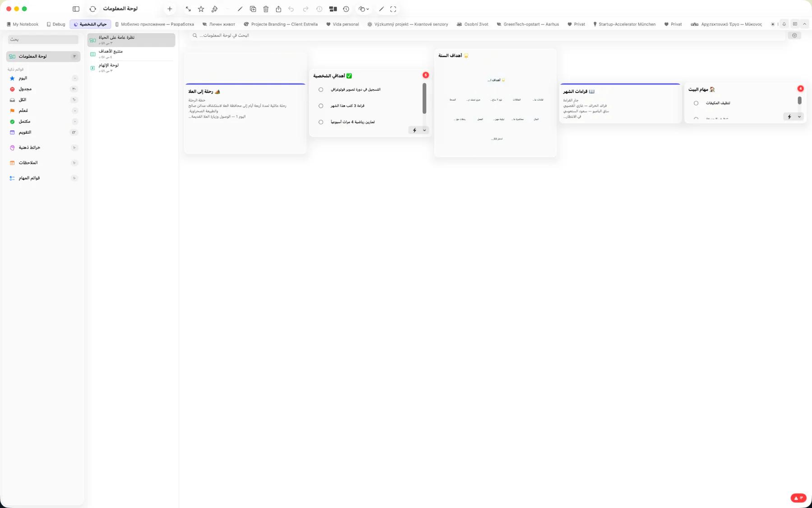Open Мобилно приложение — Разработка tab
812x508 pixels.
pos(154,24)
